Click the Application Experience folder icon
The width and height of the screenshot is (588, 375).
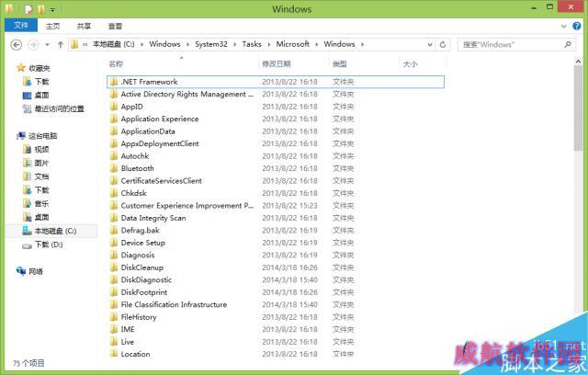[114, 119]
